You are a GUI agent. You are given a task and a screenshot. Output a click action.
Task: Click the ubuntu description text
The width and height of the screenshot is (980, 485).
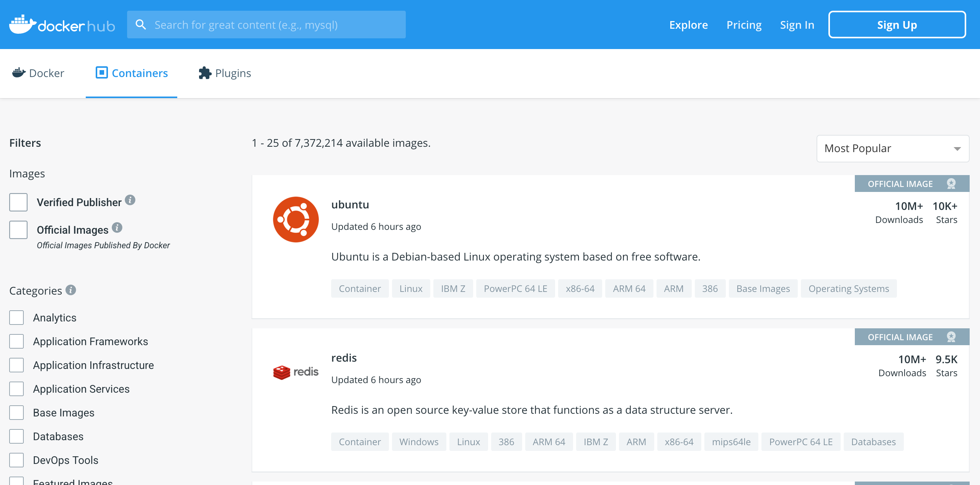[516, 257]
